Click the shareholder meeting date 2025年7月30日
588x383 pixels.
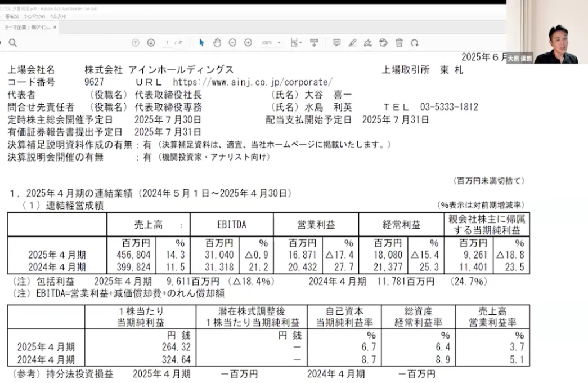pyautogui.click(x=168, y=120)
